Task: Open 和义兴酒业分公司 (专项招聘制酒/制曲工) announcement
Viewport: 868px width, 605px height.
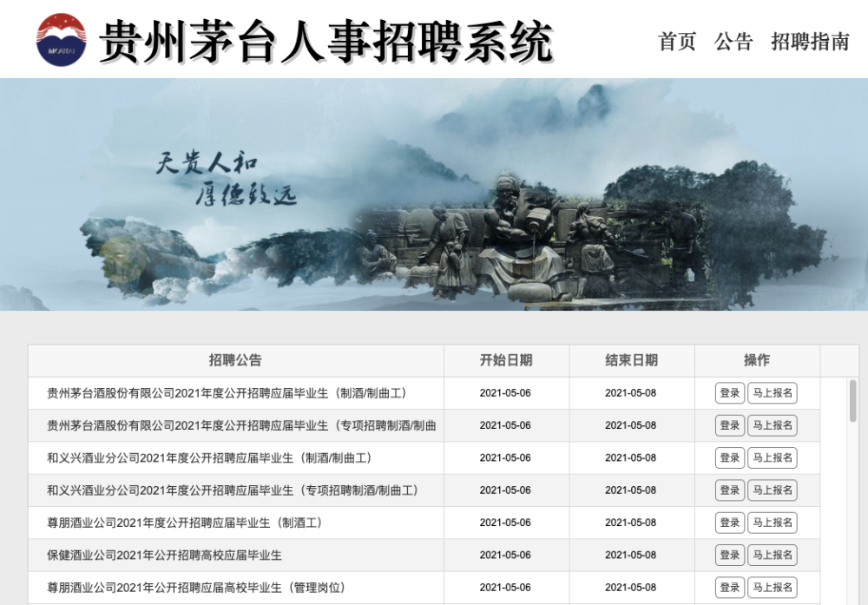Action: pos(233,490)
